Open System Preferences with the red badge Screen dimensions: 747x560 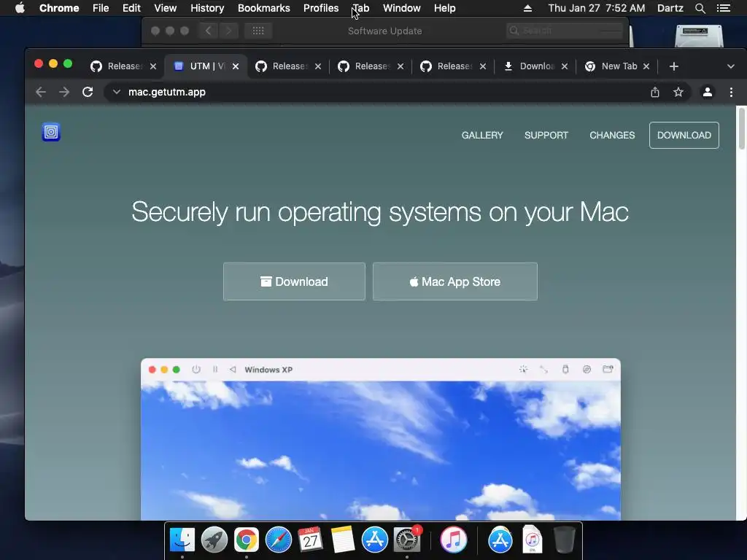click(x=407, y=540)
